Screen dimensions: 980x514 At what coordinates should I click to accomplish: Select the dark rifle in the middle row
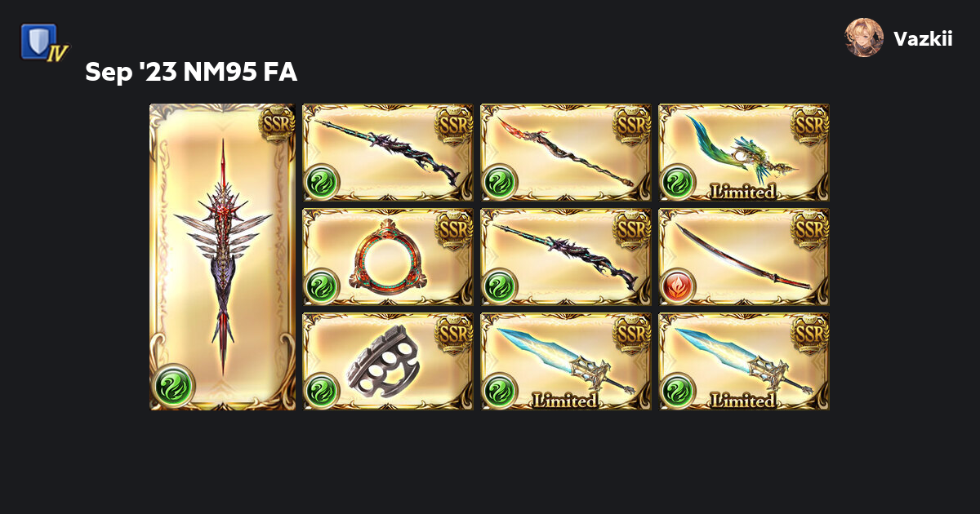point(566,257)
